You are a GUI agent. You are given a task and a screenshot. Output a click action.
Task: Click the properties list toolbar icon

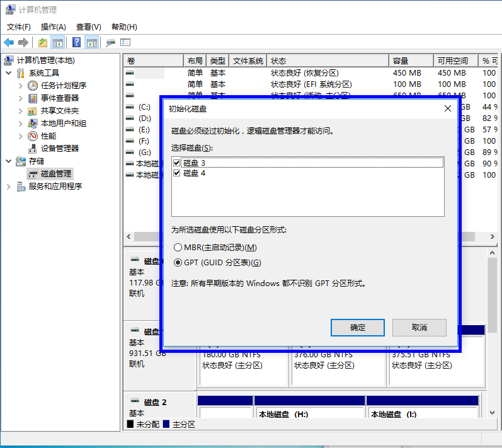click(x=125, y=42)
